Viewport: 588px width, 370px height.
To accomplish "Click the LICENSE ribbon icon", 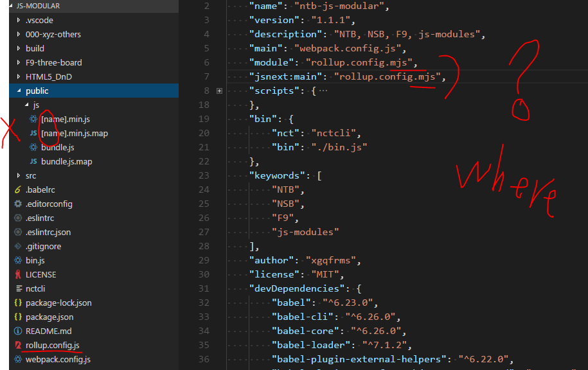I will point(17,274).
